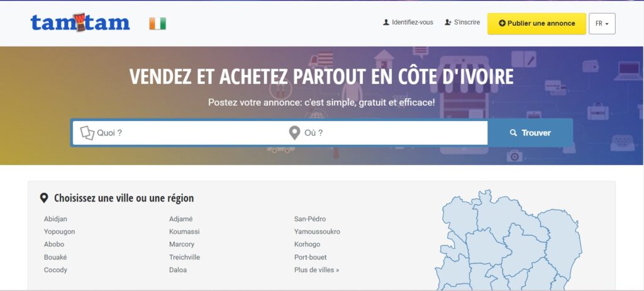Screen dimensions: 644x291
Task: Select the Treichville city link
Action: [x=184, y=257]
